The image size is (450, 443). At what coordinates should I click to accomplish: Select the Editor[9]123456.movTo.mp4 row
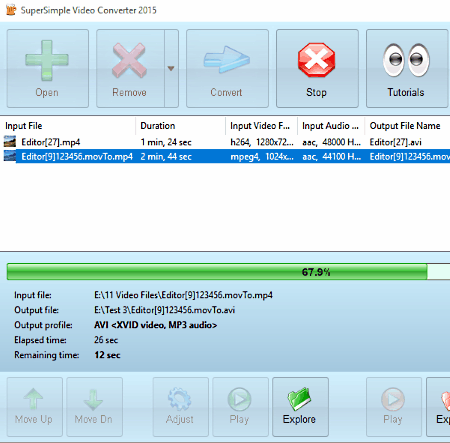tap(225, 156)
